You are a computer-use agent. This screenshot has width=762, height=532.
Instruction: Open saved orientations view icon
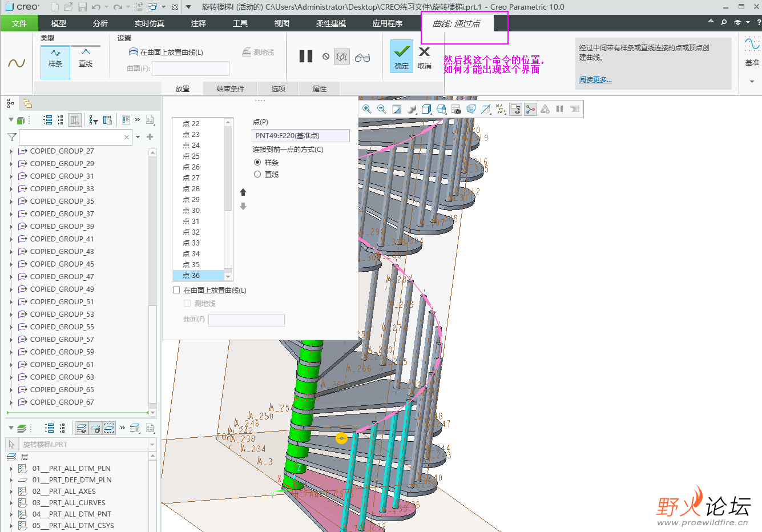pyautogui.click(x=441, y=109)
